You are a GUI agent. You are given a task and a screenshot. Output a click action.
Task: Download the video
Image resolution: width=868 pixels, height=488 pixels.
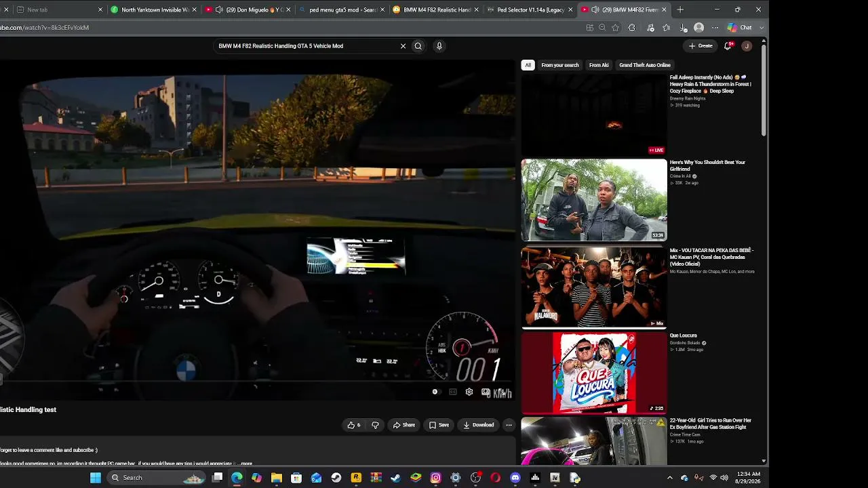point(479,425)
